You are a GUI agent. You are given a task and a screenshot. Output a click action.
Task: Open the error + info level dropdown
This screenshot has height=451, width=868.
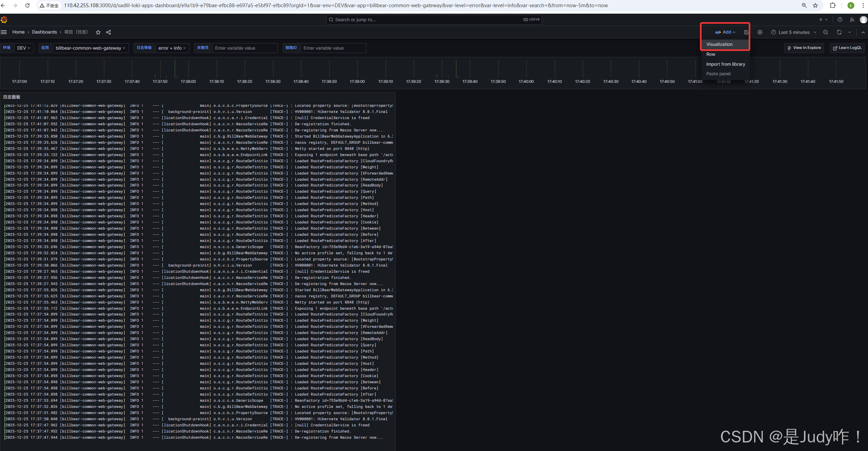pyautogui.click(x=172, y=48)
